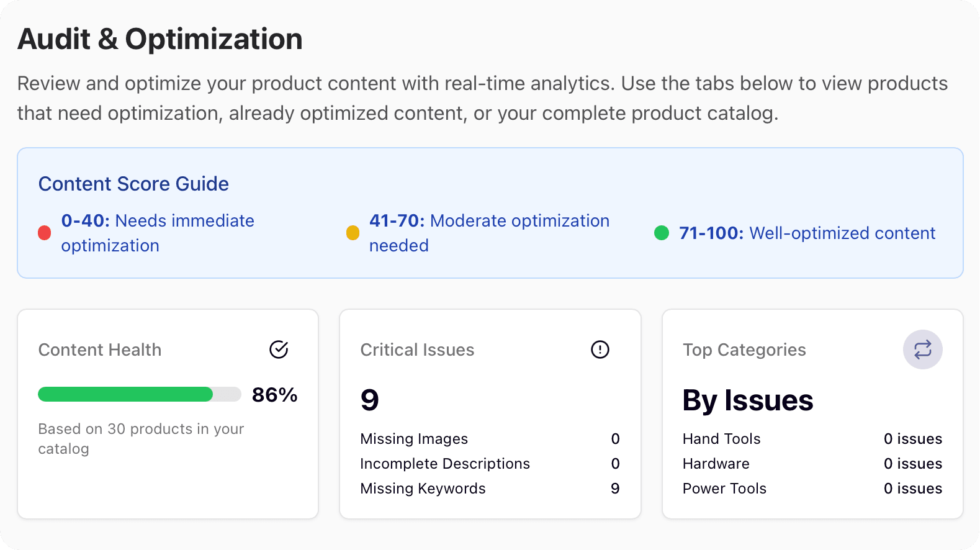The width and height of the screenshot is (980, 550).
Task: Click the yellow 41-70 score indicator dot
Action: tap(353, 233)
